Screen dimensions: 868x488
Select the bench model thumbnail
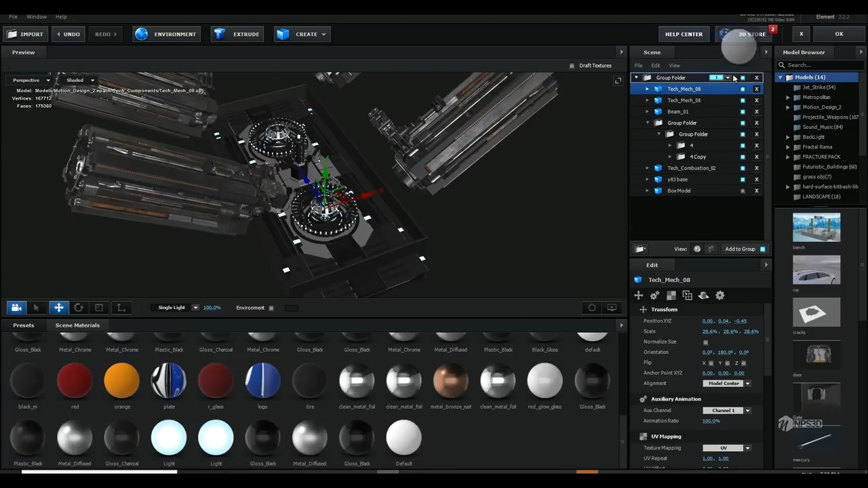click(816, 228)
